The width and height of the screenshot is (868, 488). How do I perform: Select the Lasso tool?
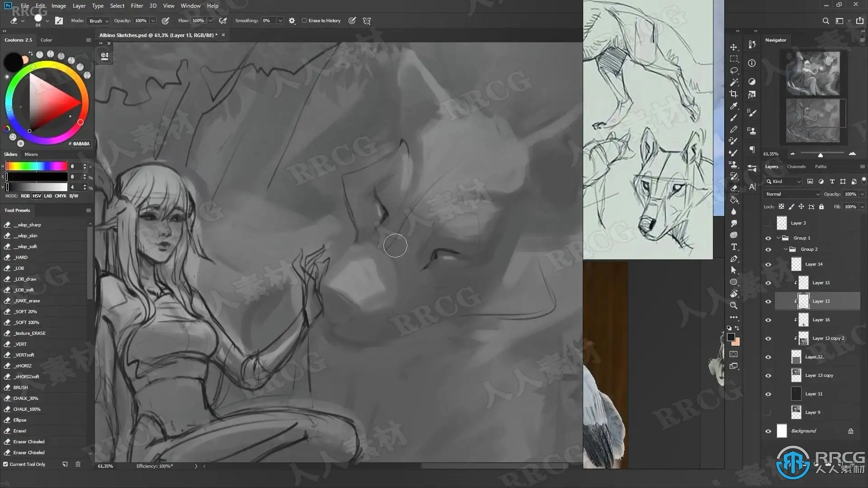pos(734,70)
